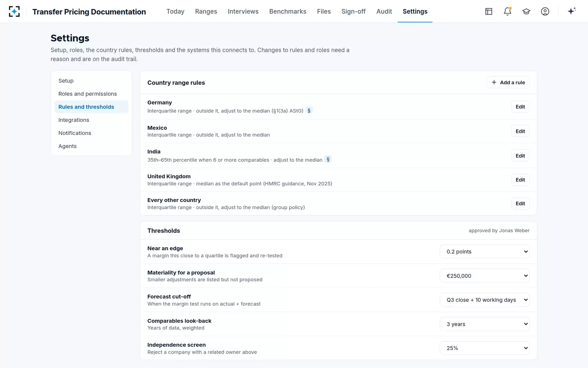Open Notifications settings section
Screen dimensions: 588x368
pos(91,133)
